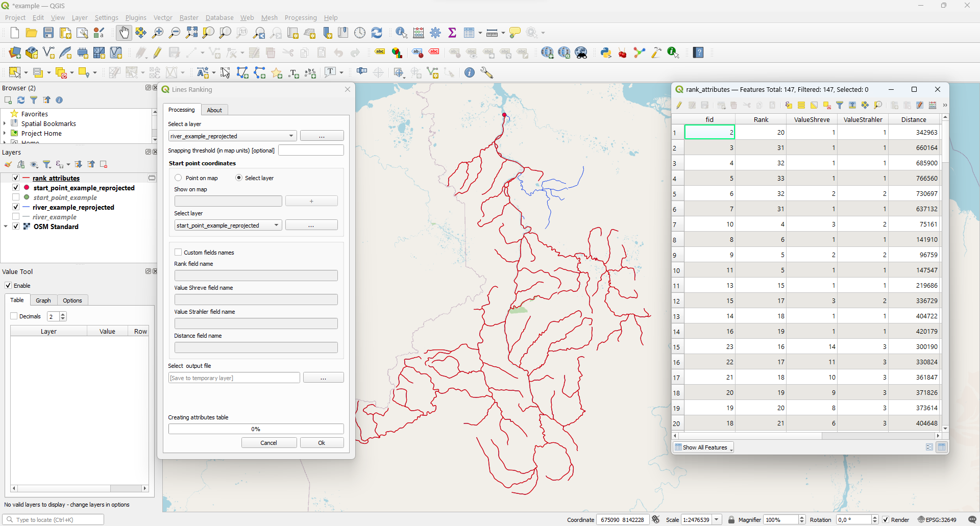The image size is (980, 526).
Task: Click the Save Project floppy icon
Action: pyautogui.click(x=48, y=33)
